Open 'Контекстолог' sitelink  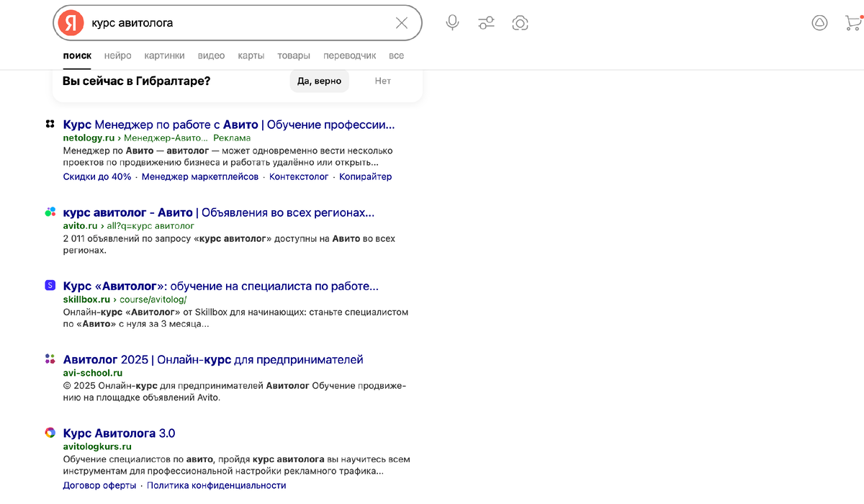299,176
